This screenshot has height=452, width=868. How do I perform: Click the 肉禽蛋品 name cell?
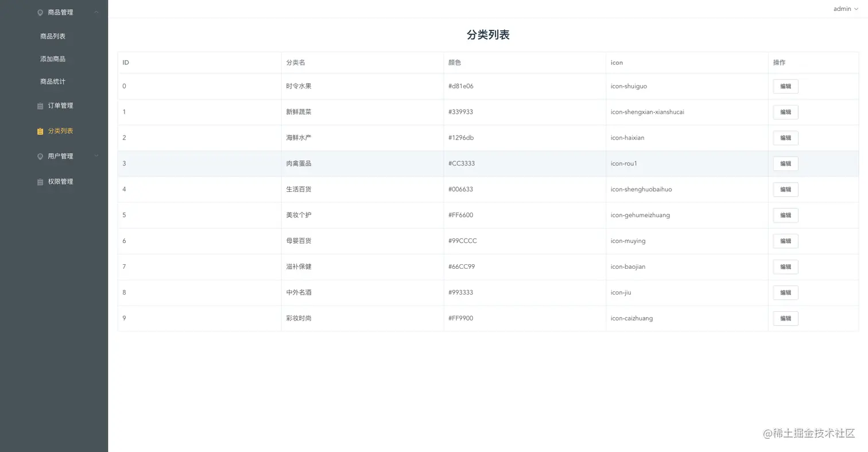[362, 164]
